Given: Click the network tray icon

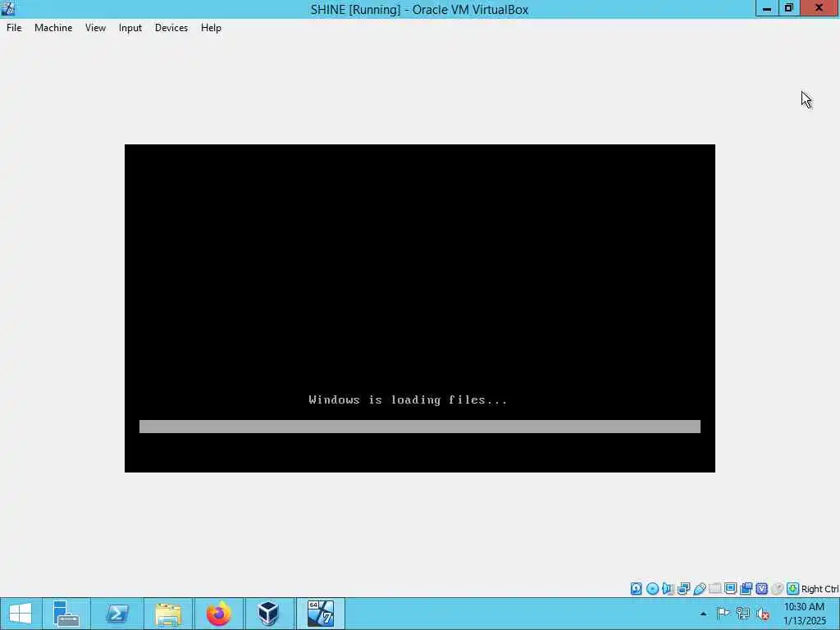Looking at the screenshot, I should (x=743, y=614).
